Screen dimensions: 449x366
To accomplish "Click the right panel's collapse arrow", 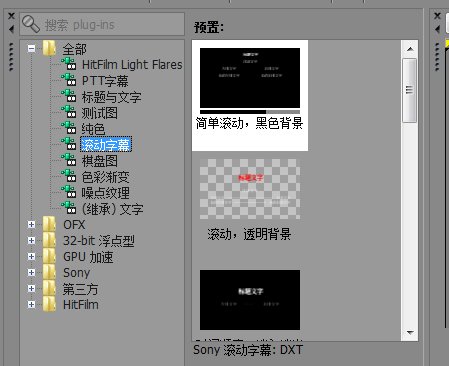I will click(437, 29).
